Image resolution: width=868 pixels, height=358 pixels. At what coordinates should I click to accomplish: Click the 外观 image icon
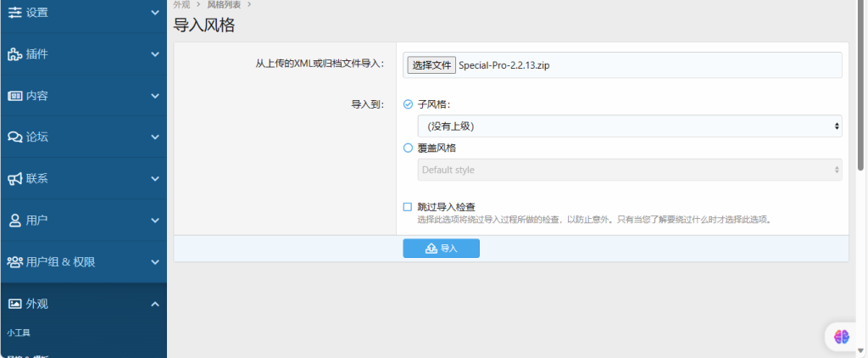click(15, 303)
